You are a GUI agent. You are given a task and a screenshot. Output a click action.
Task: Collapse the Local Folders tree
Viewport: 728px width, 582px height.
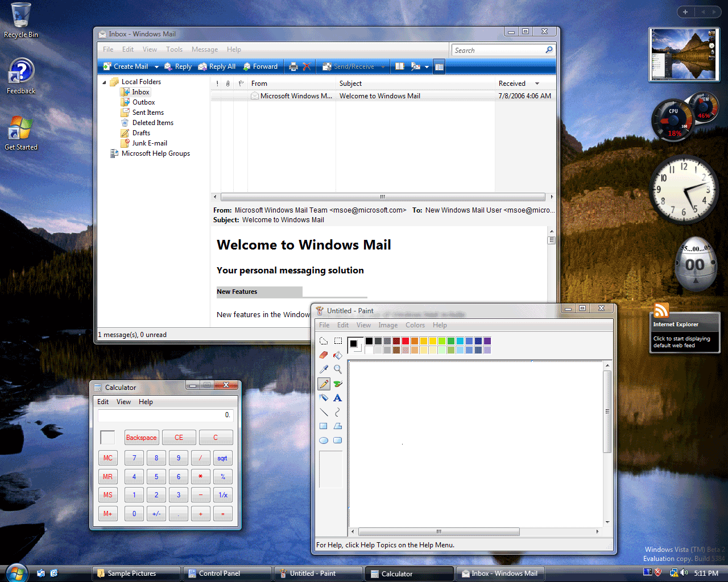click(x=104, y=82)
